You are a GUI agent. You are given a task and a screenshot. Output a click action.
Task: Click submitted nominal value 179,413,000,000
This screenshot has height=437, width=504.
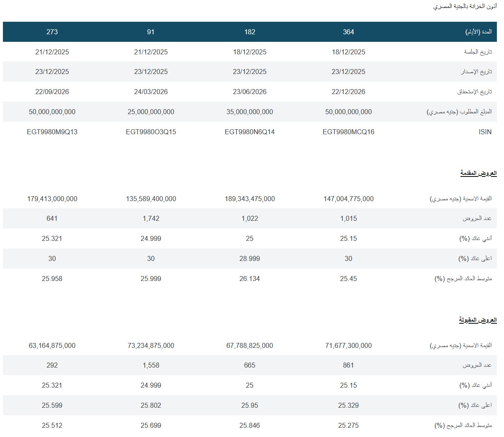tap(52, 199)
